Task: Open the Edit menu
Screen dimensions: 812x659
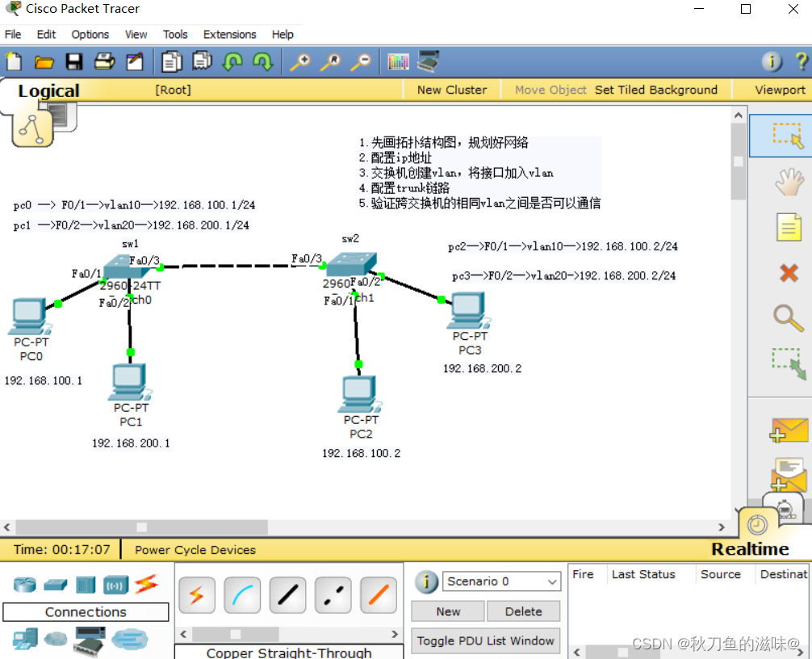Action: tap(46, 35)
